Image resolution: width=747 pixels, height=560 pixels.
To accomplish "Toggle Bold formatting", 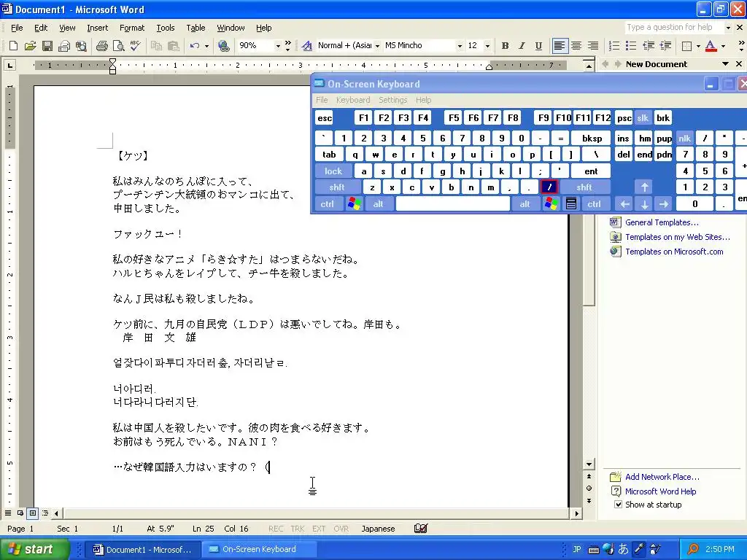I will (505, 46).
